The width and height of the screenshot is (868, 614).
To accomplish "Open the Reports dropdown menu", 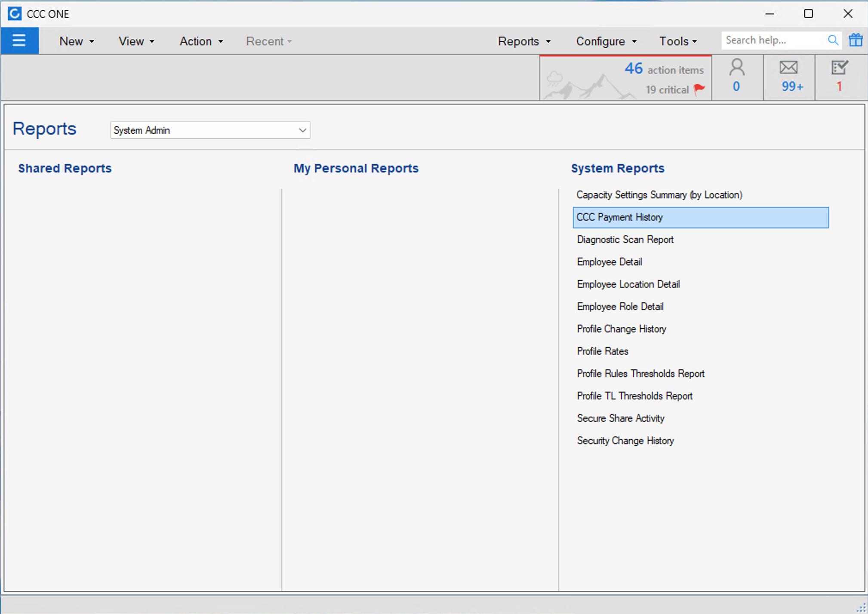I will pyautogui.click(x=524, y=41).
